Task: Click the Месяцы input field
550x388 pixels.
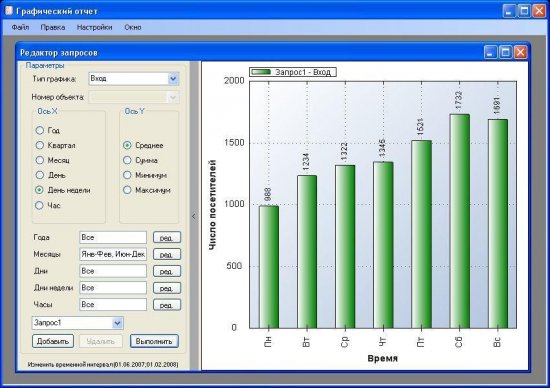Action: (113, 254)
